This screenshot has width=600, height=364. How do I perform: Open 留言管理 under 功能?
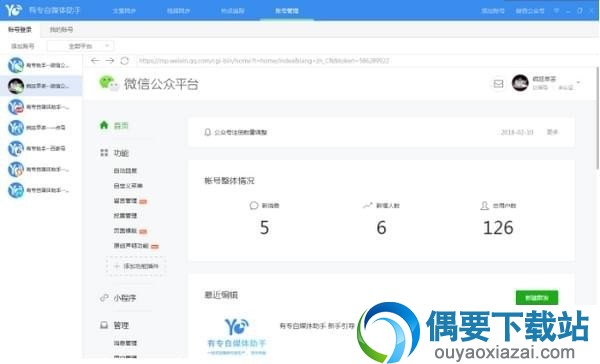[x=125, y=201]
